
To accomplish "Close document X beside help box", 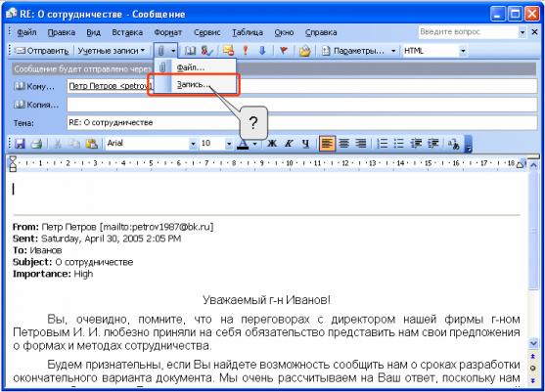I will point(534,32).
